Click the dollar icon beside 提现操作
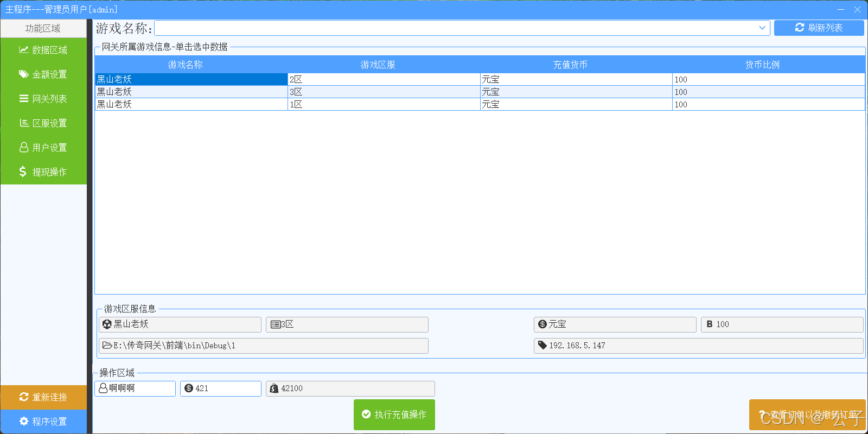Viewport: 868px width, 434px height. [22, 172]
